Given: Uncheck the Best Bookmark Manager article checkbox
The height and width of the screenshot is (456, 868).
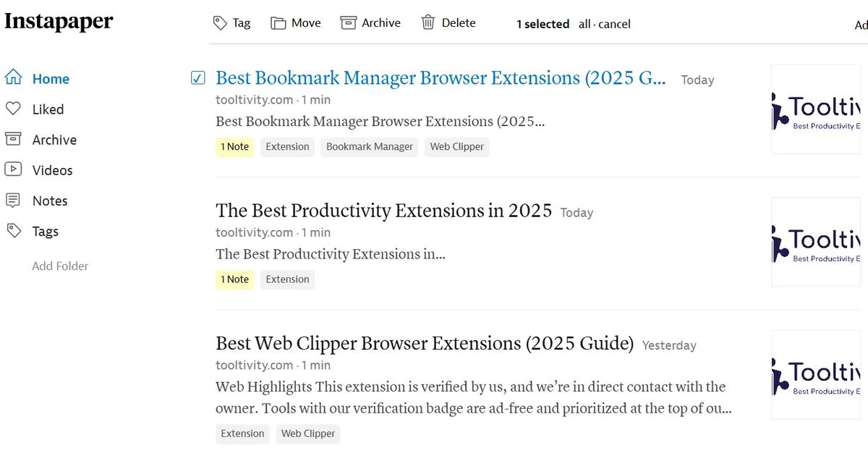Looking at the screenshot, I should [198, 78].
